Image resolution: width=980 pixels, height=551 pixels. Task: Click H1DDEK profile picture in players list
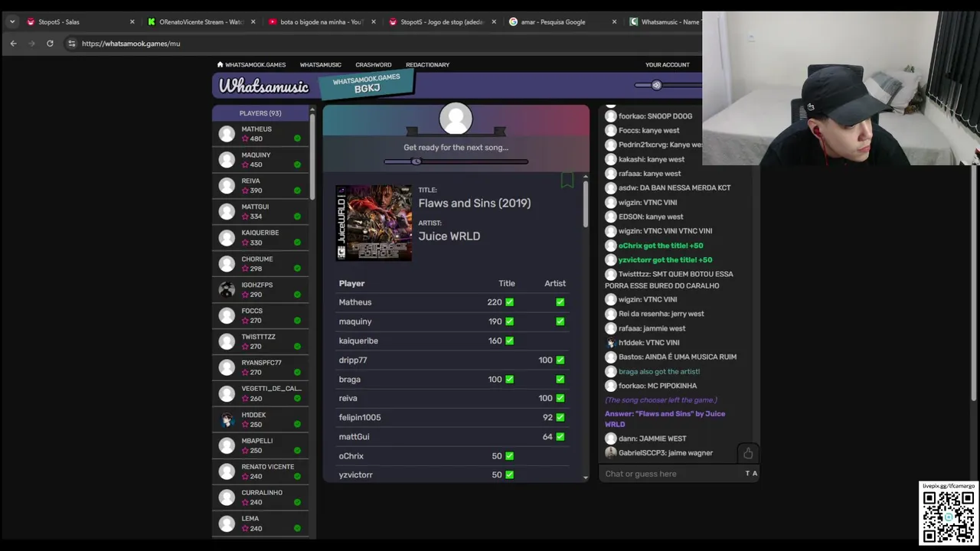click(227, 419)
